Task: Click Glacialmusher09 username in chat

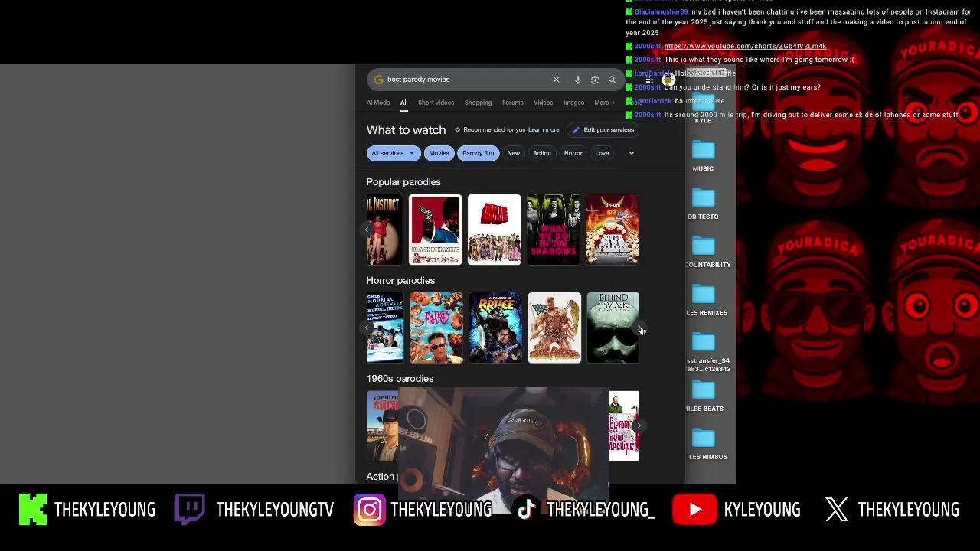Action: coord(661,12)
